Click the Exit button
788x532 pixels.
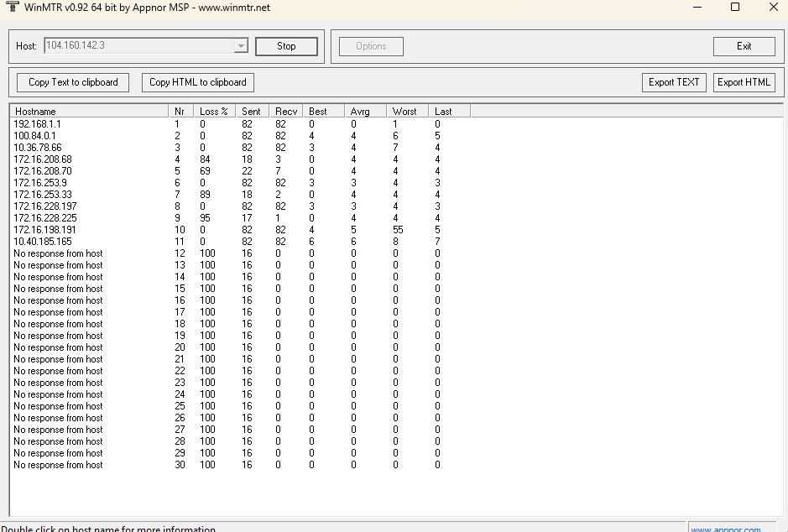point(744,46)
